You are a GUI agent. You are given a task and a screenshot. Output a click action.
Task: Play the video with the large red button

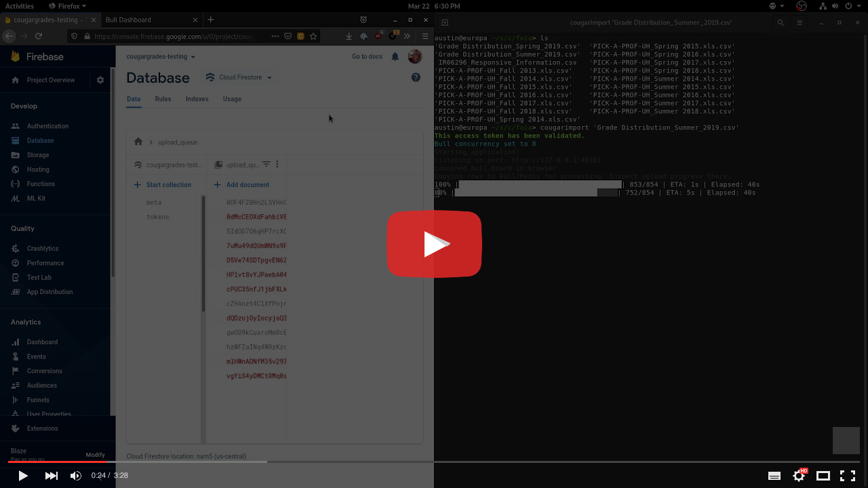434,244
